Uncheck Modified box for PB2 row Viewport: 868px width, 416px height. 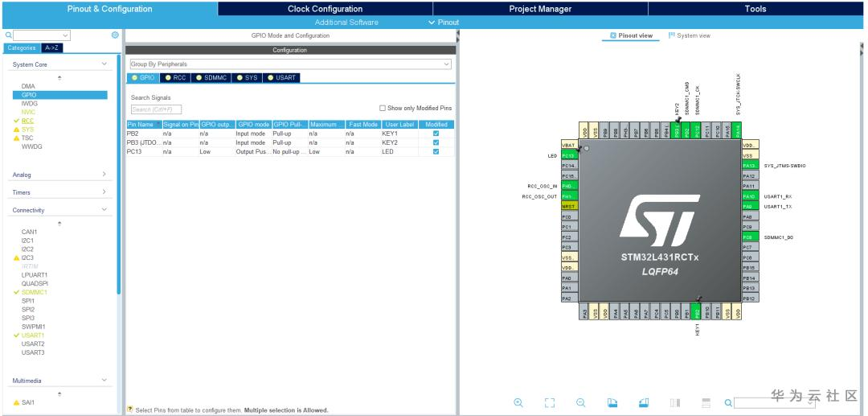436,134
